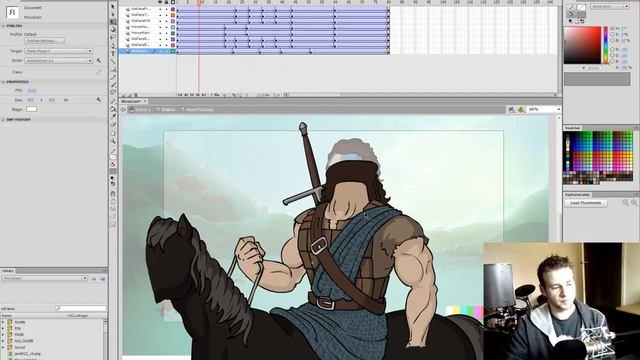This screenshot has width=640, height=360.
Task: Activate the Pen tool
Action: pyautogui.click(x=113, y=45)
